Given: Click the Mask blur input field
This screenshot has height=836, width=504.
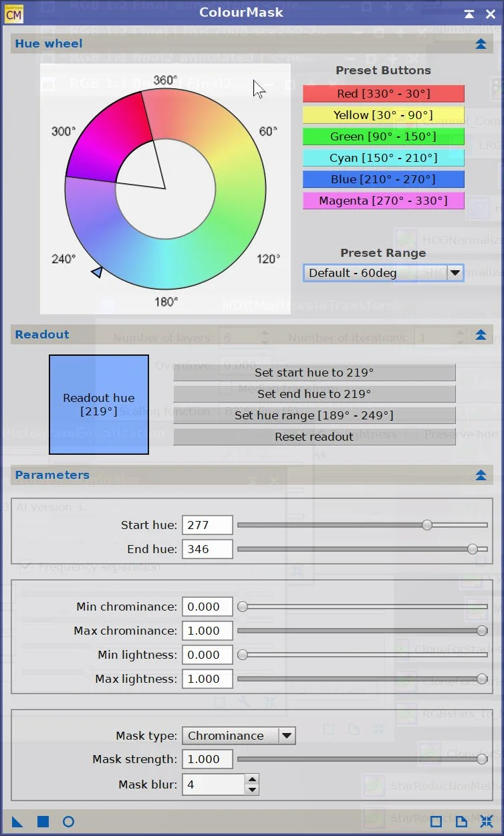Looking at the screenshot, I should click(x=213, y=784).
